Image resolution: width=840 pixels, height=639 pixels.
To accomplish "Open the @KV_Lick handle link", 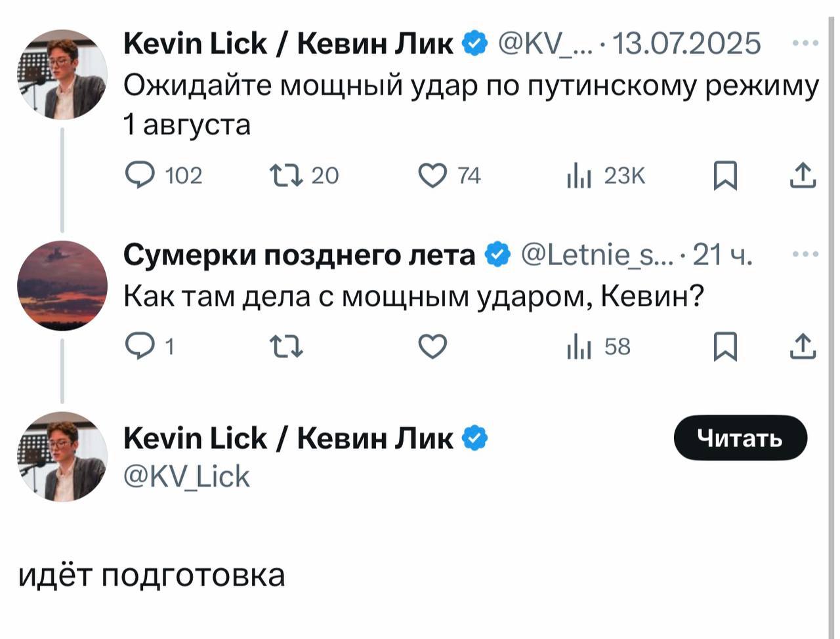I will click(x=187, y=477).
